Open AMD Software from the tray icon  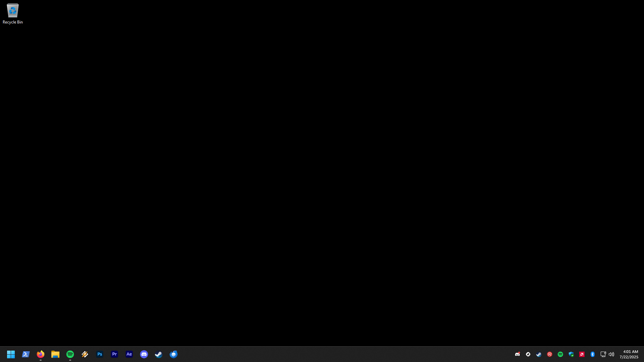582,354
